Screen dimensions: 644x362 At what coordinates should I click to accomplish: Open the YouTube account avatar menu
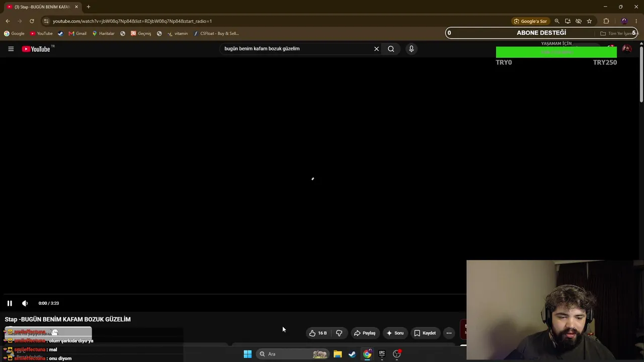click(x=626, y=49)
